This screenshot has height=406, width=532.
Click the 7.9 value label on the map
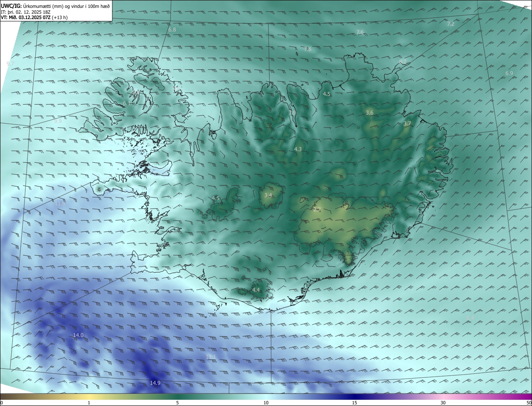292,113
